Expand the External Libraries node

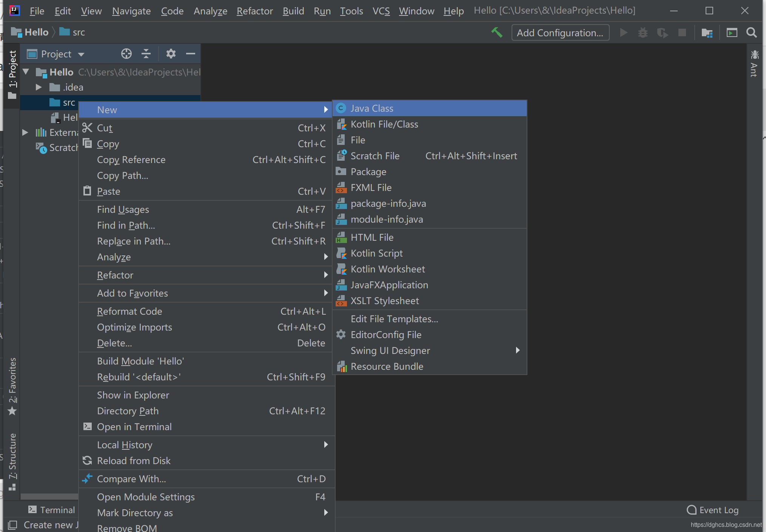coord(25,132)
